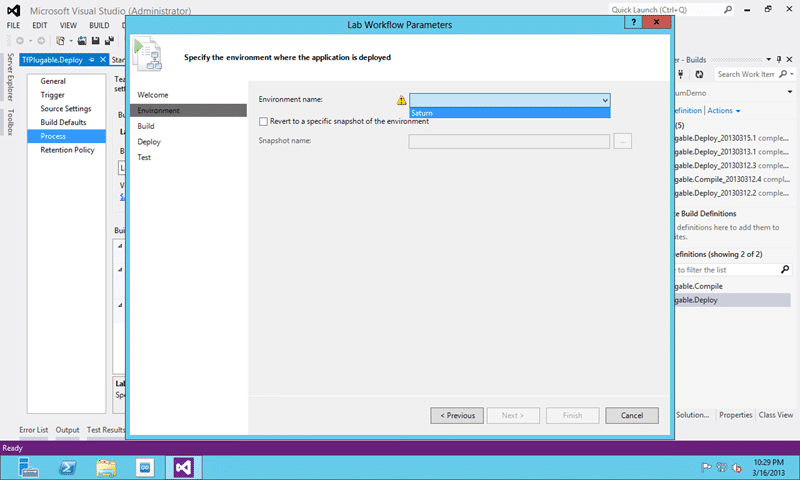This screenshot has height=480, width=800.
Task: Go to the Test wizard step
Action: coord(144,158)
